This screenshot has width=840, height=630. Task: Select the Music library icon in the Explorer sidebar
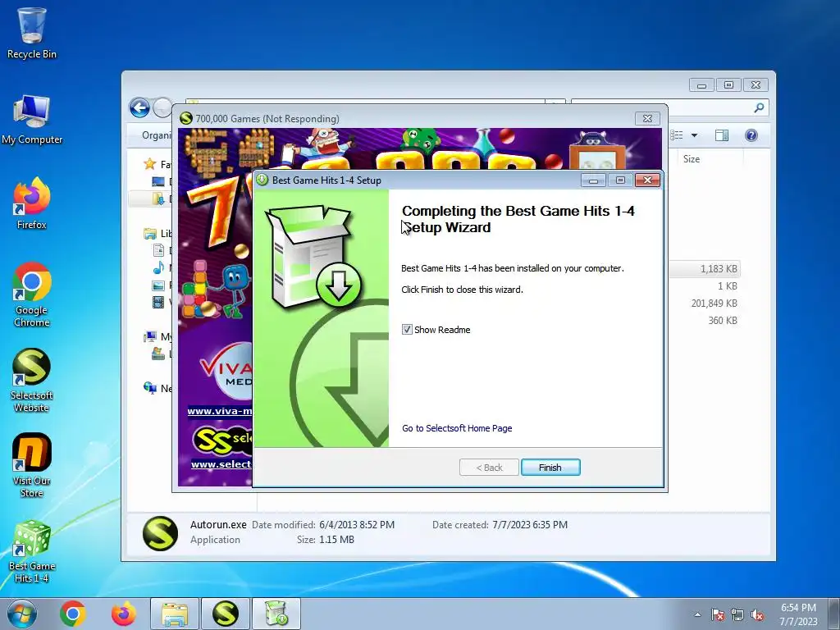[x=158, y=267]
